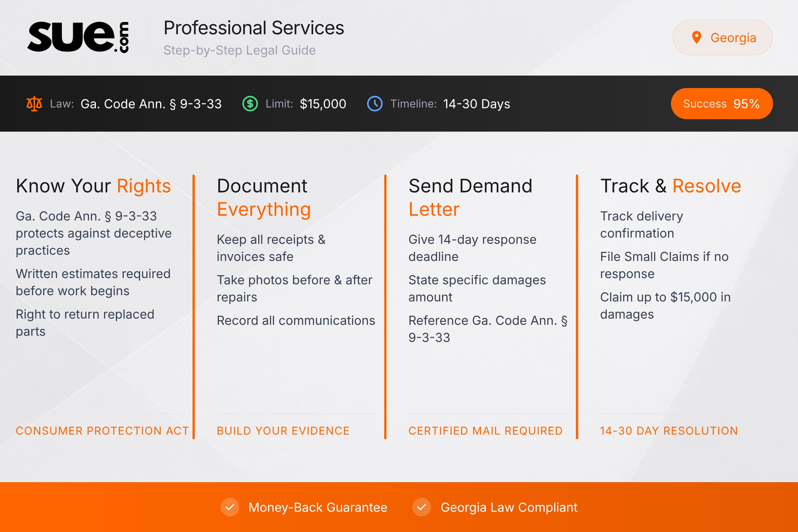Expand the Know Your Rights section
This screenshot has height=532, width=798.
point(93,186)
